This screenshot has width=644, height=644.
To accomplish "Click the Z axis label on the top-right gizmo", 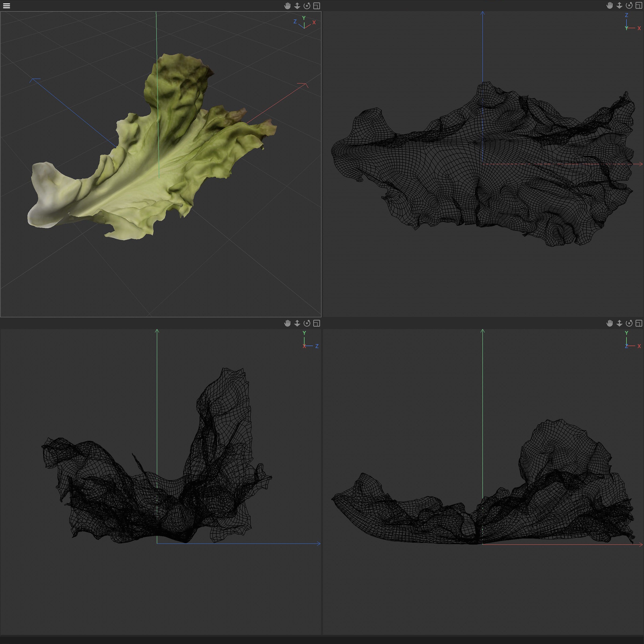I will click(626, 15).
